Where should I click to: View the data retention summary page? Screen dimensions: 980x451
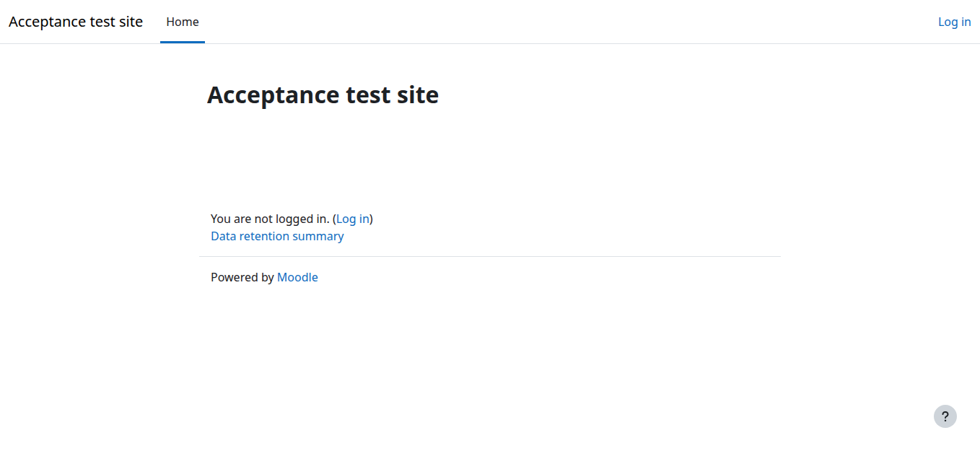click(x=277, y=236)
